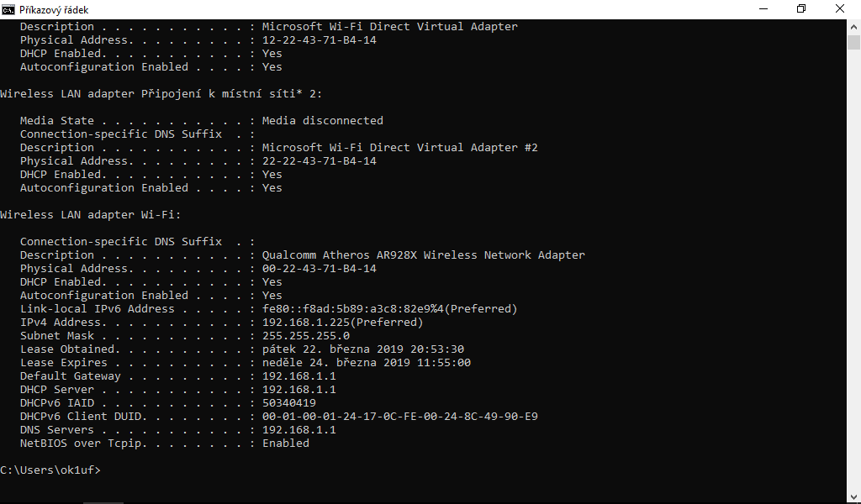Click the Command Prompt system menu icon
This screenshot has height=504, width=861.
[8, 9]
